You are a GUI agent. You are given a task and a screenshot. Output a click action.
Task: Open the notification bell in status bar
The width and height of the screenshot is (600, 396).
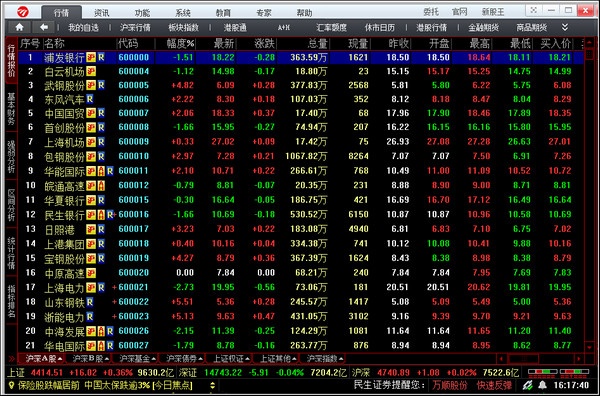(x=542, y=385)
